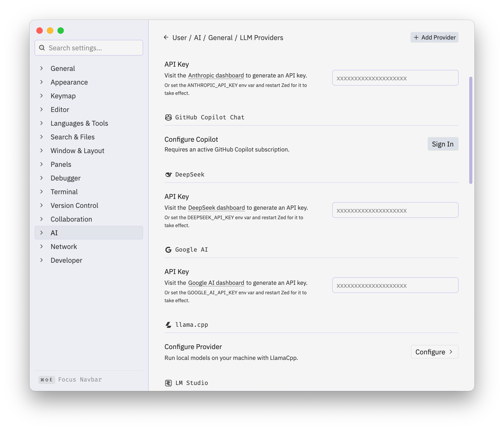The width and height of the screenshot is (504, 430).
Task: Expand the Network section chevron
Action: click(x=41, y=246)
